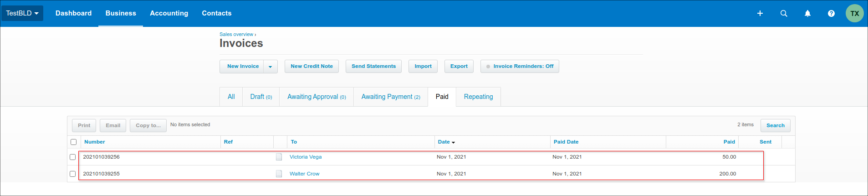Open the Victoria Vega contact link
Viewport: 868px width, 196px height.
point(305,157)
